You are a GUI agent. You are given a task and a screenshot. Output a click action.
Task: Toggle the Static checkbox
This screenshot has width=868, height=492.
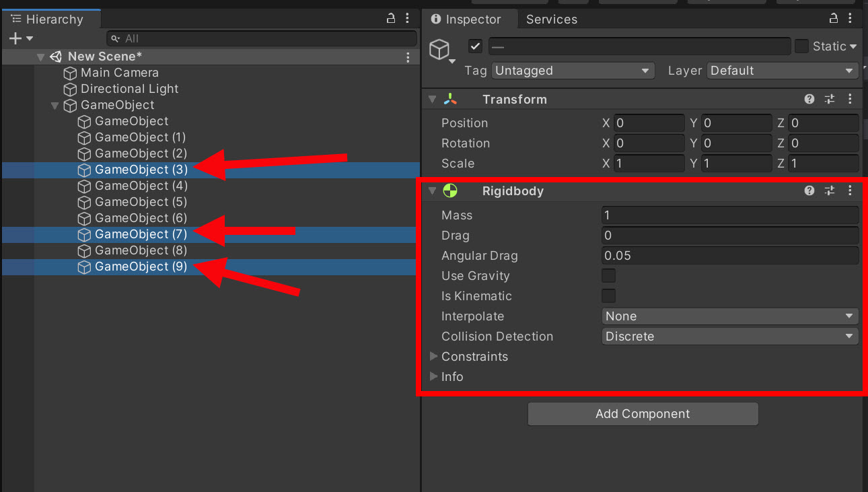[801, 46]
